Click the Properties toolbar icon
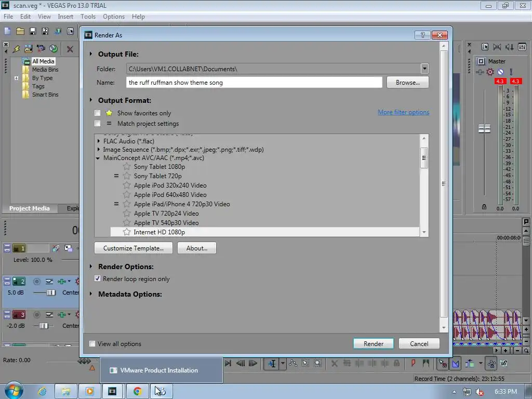Screen dimensions: 532x399 (x=70, y=31)
